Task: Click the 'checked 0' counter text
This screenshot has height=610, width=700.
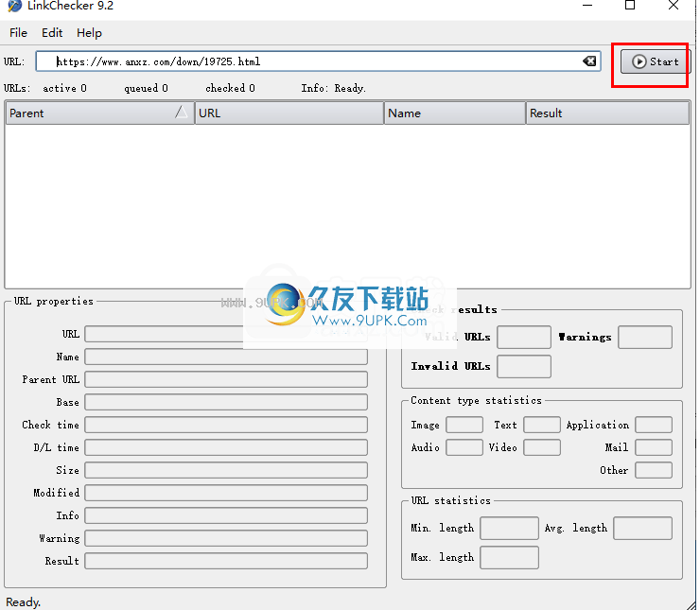Action: coord(231,88)
